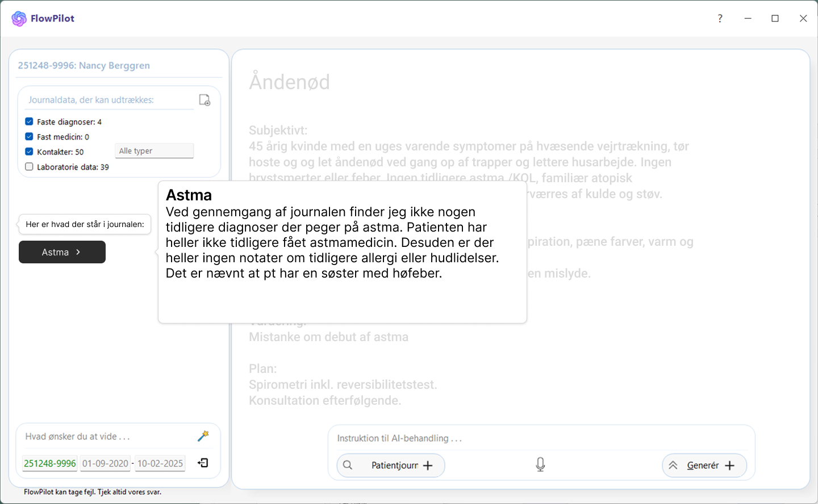Uncheck the Faste diagnoser checkbox
The height and width of the screenshot is (504, 818).
coord(29,121)
